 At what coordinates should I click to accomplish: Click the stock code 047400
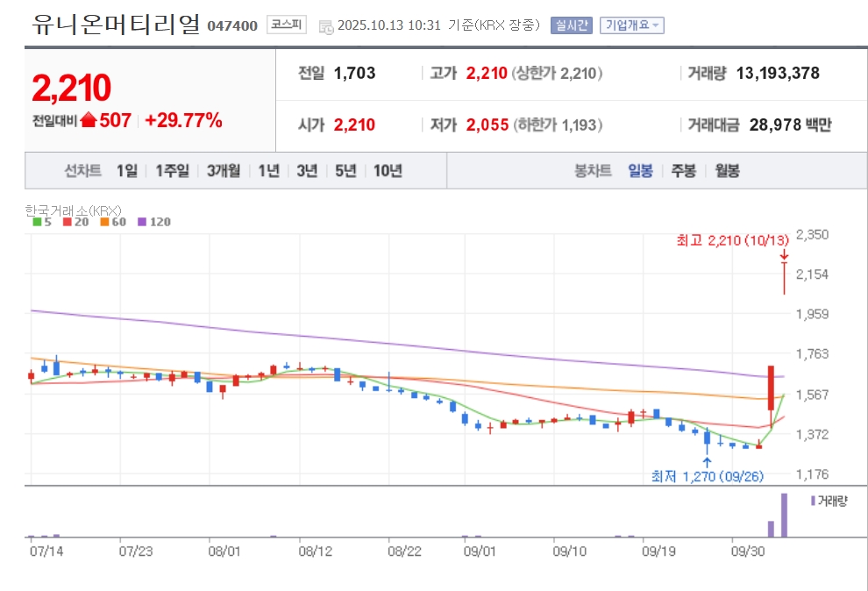232,26
